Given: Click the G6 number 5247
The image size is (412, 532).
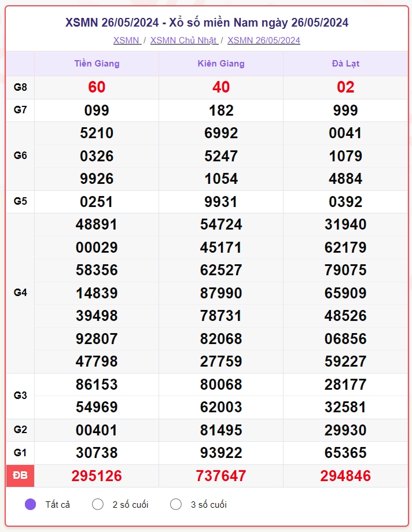Looking at the screenshot, I should [221, 156].
